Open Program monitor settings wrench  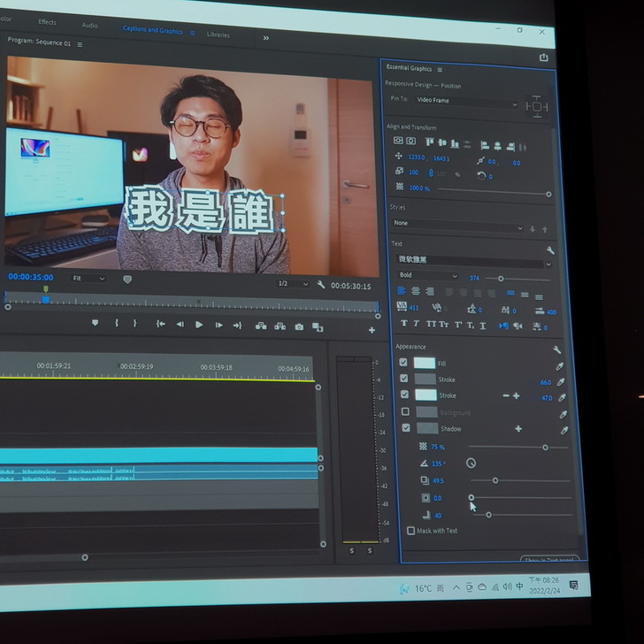point(321,285)
